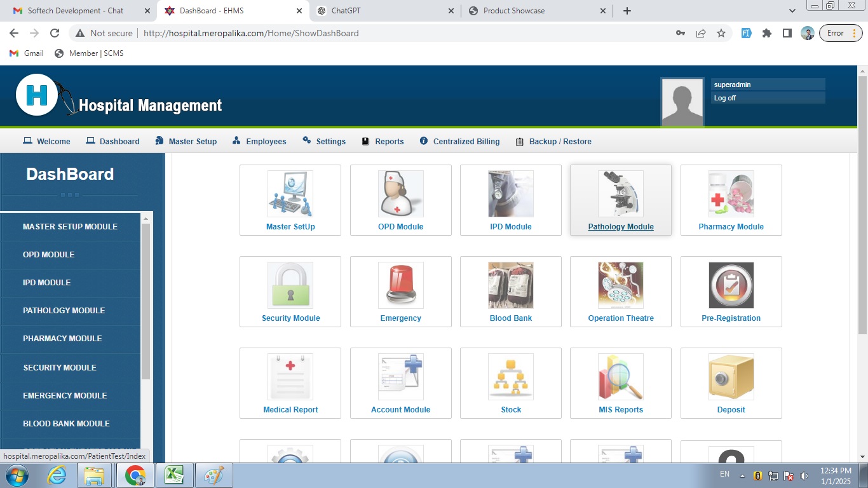
Task: Open the browser tab search dropdown arrow
Action: [792, 11]
